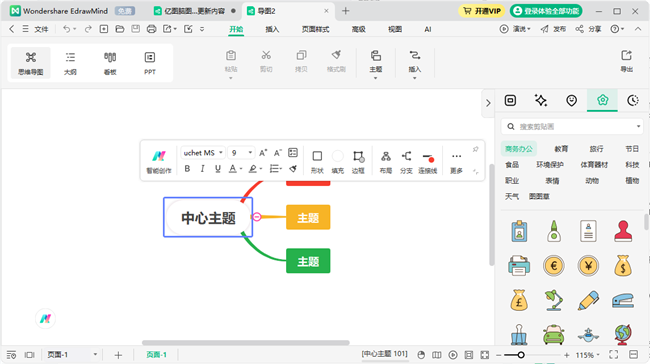Toggle underline formatting
This screenshot has width=650, height=364.
tap(218, 169)
